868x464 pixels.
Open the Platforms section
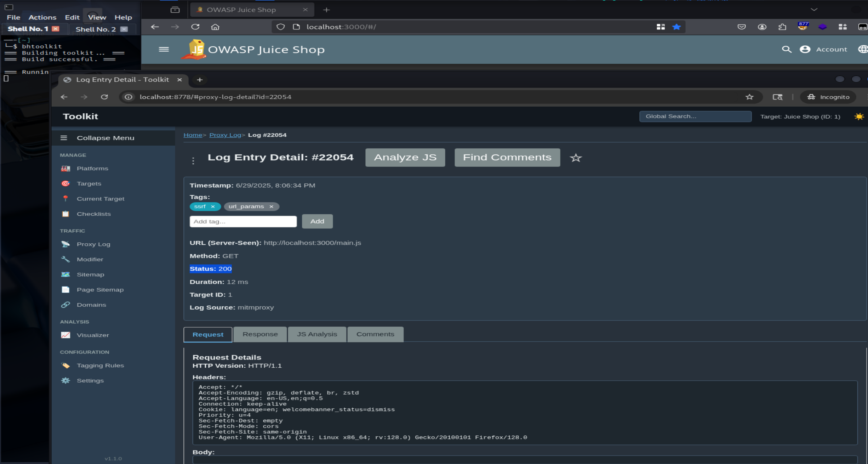93,168
